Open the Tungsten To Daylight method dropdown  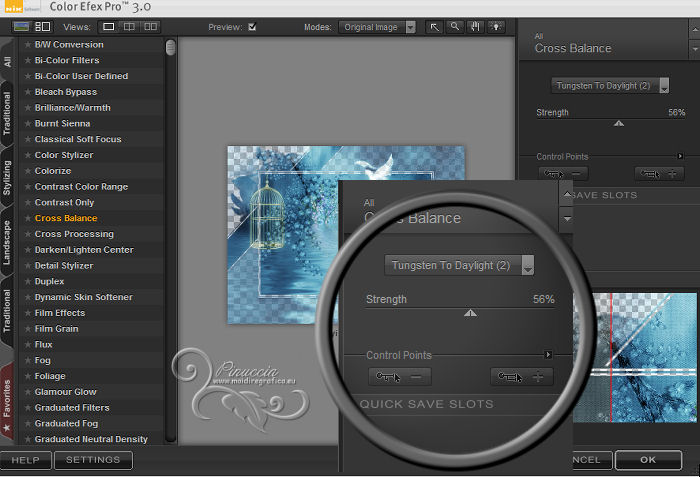[x=610, y=86]
